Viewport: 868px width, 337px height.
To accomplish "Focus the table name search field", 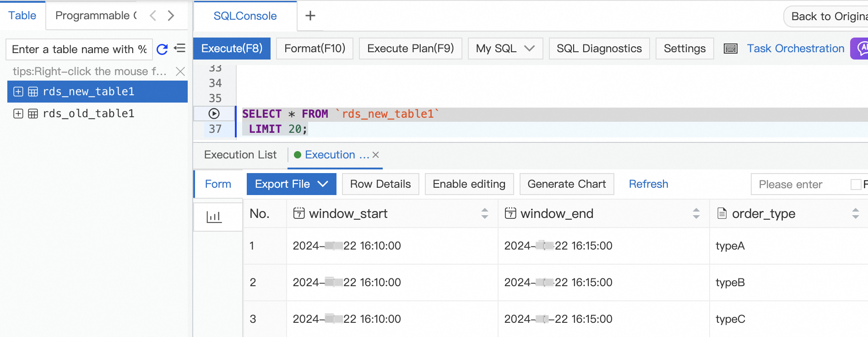I will tap(79, 49).
